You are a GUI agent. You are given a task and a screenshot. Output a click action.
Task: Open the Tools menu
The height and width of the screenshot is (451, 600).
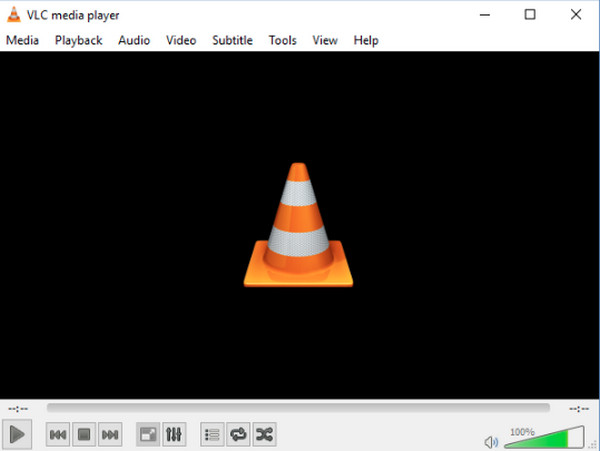tap(282, 40)
